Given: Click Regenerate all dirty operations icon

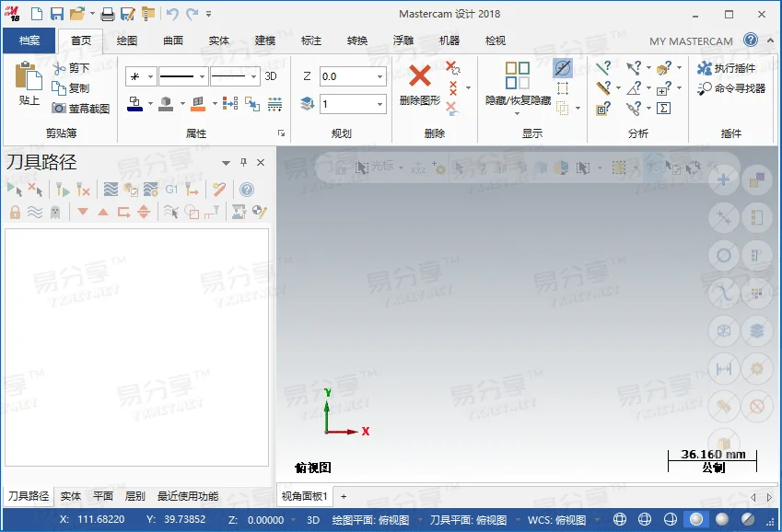Looking at the screenshot, I should coord(83,190).
